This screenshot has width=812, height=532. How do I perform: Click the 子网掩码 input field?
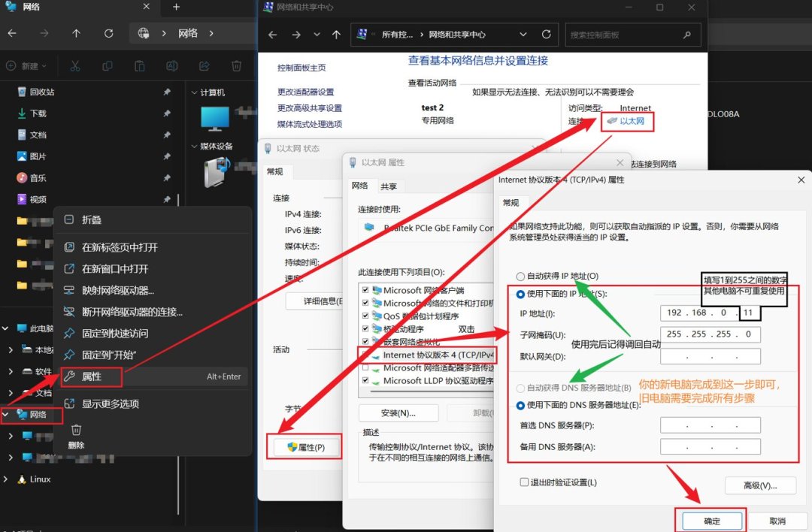(710, 334)
